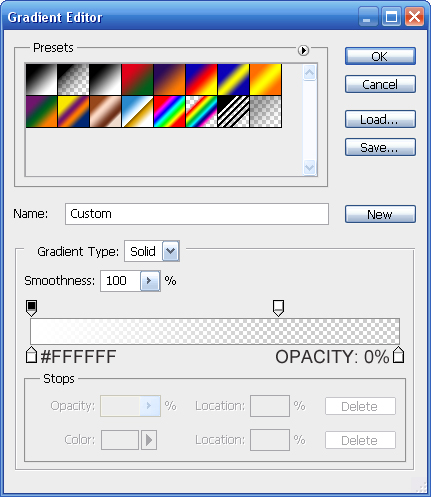Open the Presets flyout menu arrow

[x=303, y=50]
